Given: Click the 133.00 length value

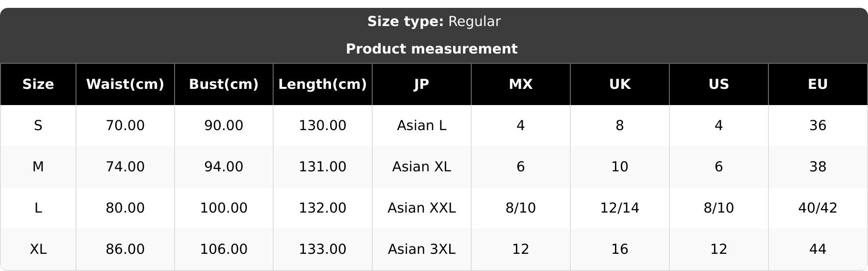Looking at the screenshot, I should (x=323, y=249).
